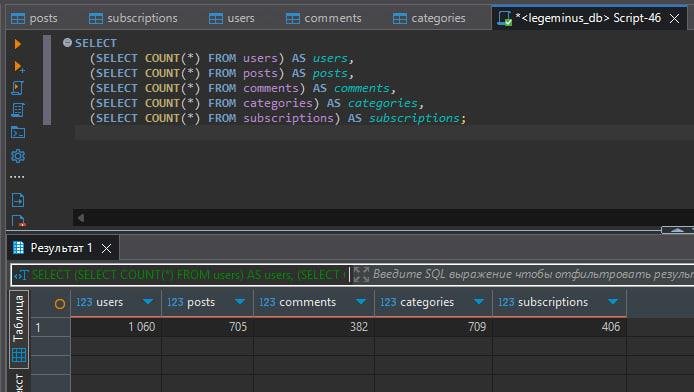The height and width of the screenshot is (392, 694).
Task: Show more toolbar actions (dots)
Action: [17, 177]
